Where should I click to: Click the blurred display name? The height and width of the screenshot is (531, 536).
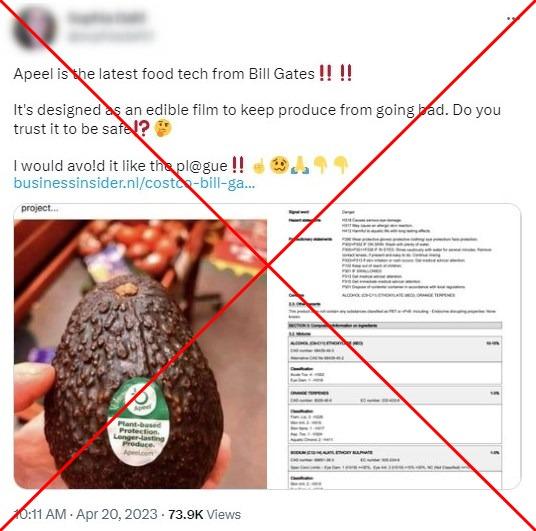(106, 18)
